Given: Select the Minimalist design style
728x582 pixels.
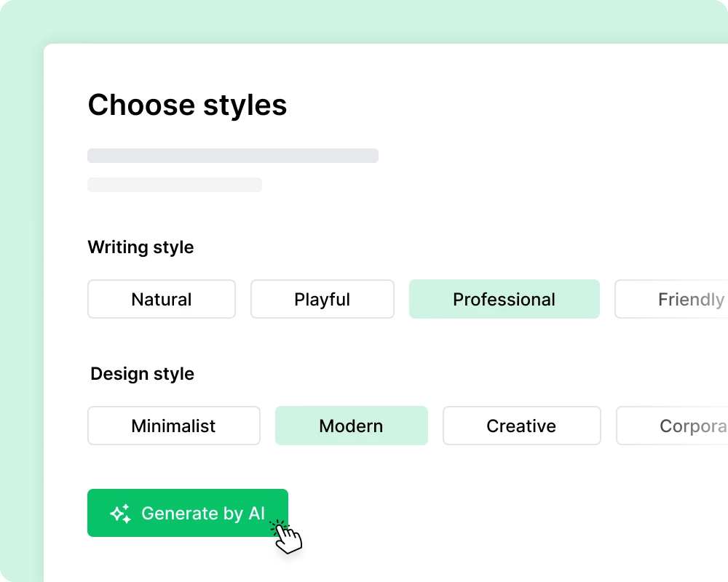Looking at the screenshot, I should (x=173, y=426).
